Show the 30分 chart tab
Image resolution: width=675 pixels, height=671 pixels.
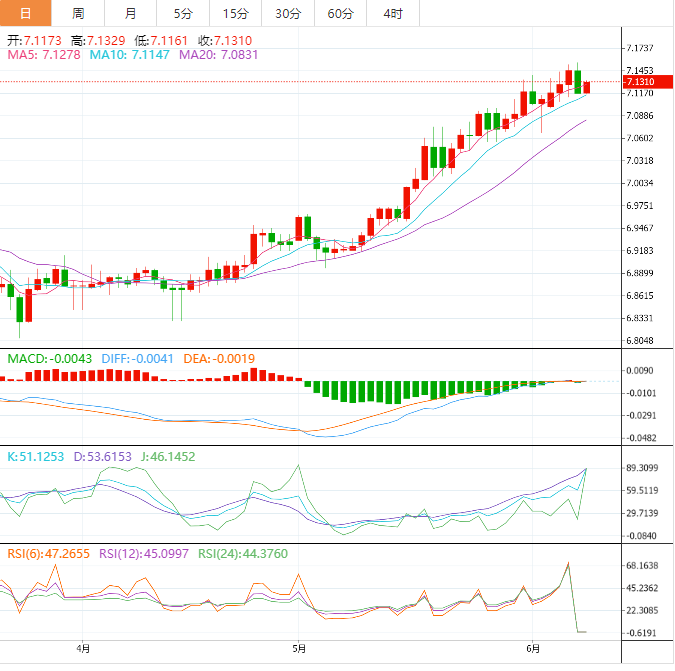(288, 13)
